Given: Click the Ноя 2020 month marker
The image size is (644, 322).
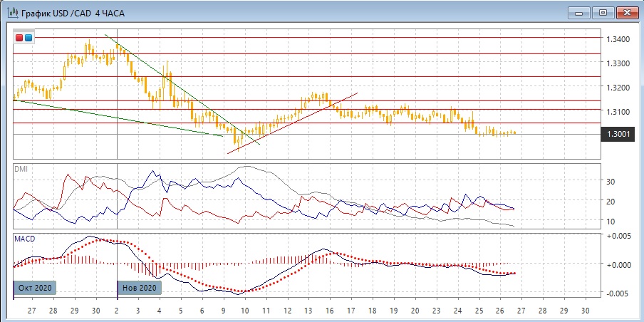Looking at the screenshot, I should 140,288.
